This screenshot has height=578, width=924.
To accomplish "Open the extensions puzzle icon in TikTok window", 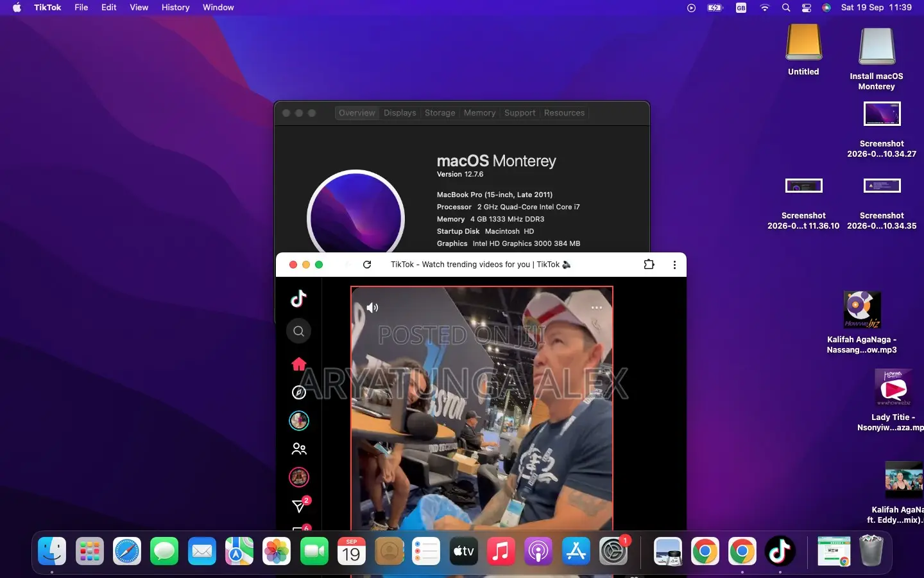I will click(649, 265).
